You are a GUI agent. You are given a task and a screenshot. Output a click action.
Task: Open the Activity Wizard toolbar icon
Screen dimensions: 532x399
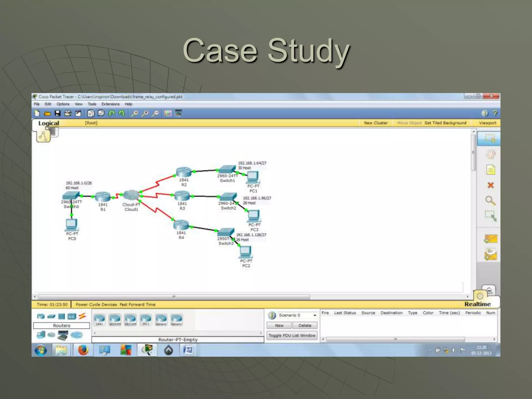coord(78,113)
